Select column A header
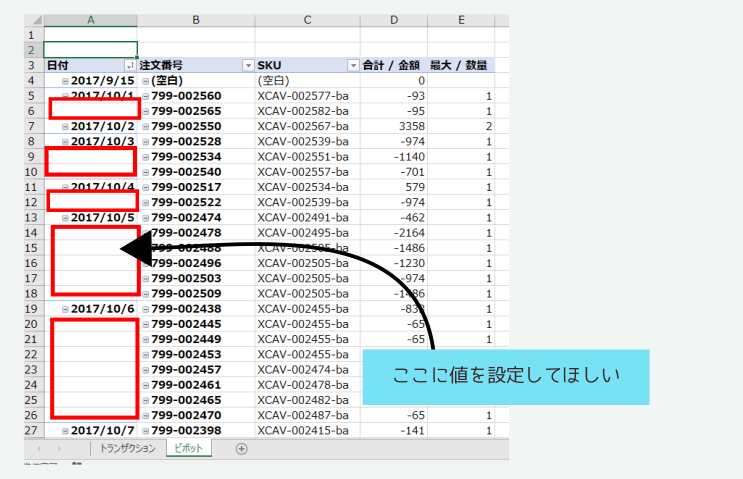Screen dimensions: 743x479 pos(91,20)
